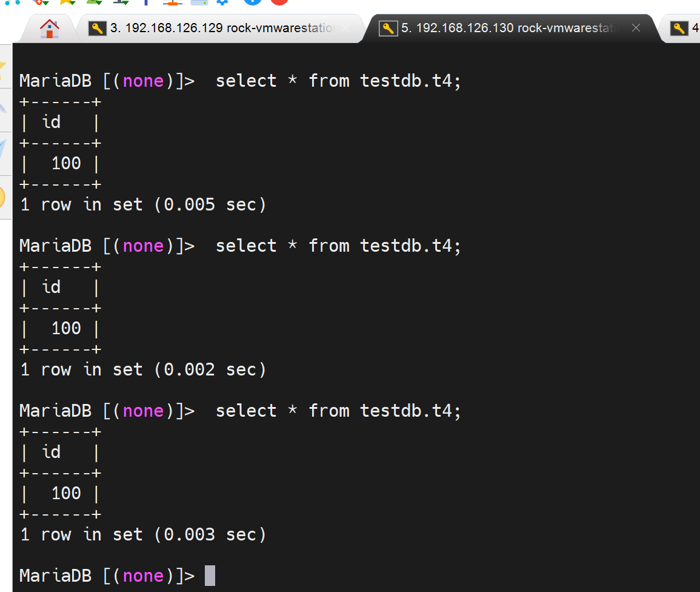Image resolution: width=700 pixels, height=592 pixels.
Task: Open the orange Sftp sidebar icon
Action: pyautogui.click(x=3, y=197)
